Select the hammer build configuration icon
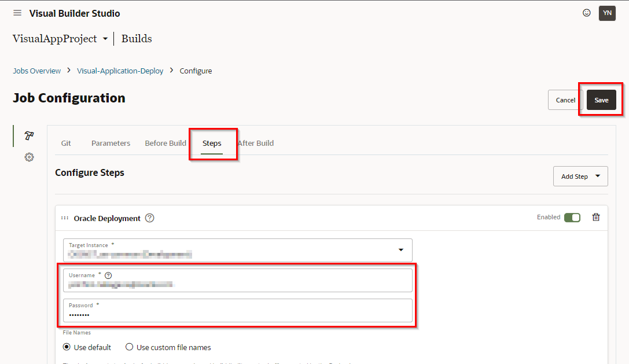The height and width of the screenshot is (364, 629). (x=29, y=135)
